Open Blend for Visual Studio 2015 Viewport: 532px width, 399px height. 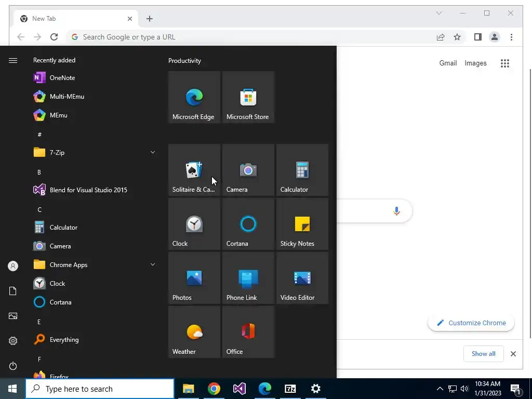[x=95, y=190]
